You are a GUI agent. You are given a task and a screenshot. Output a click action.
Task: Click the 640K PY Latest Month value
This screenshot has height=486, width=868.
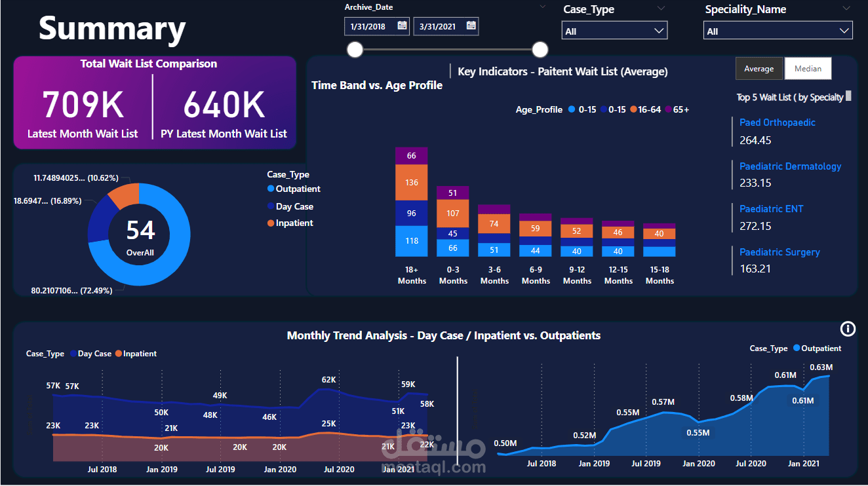coord(224,104)
